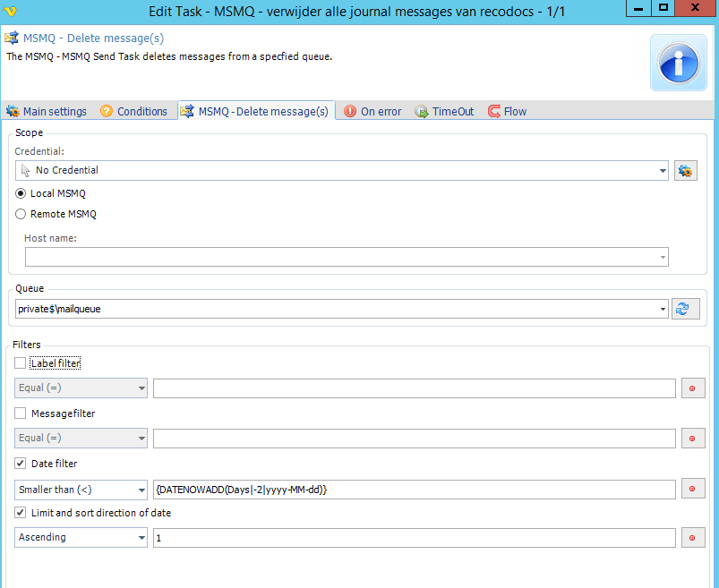Click the app logo in title bar
The image size is (719, 588).
coord(12,12)
